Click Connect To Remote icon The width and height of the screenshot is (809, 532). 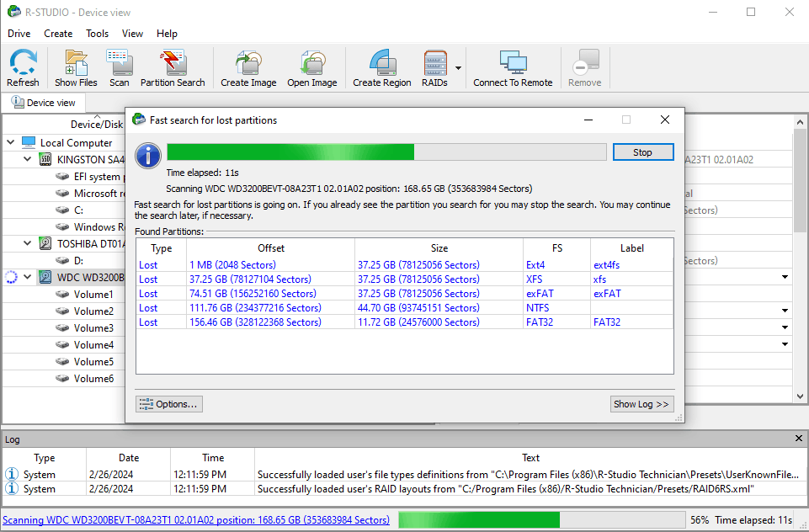[513, 67]
